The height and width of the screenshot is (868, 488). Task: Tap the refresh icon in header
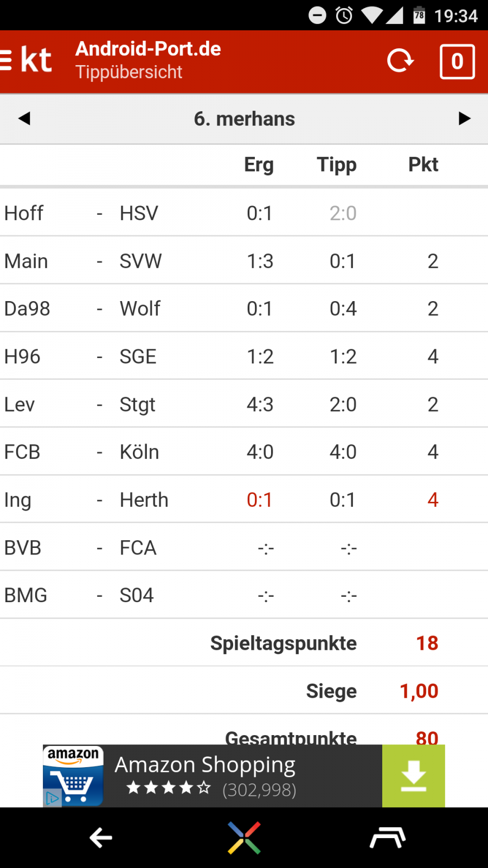pyautogui.click(x=400, y=61)
